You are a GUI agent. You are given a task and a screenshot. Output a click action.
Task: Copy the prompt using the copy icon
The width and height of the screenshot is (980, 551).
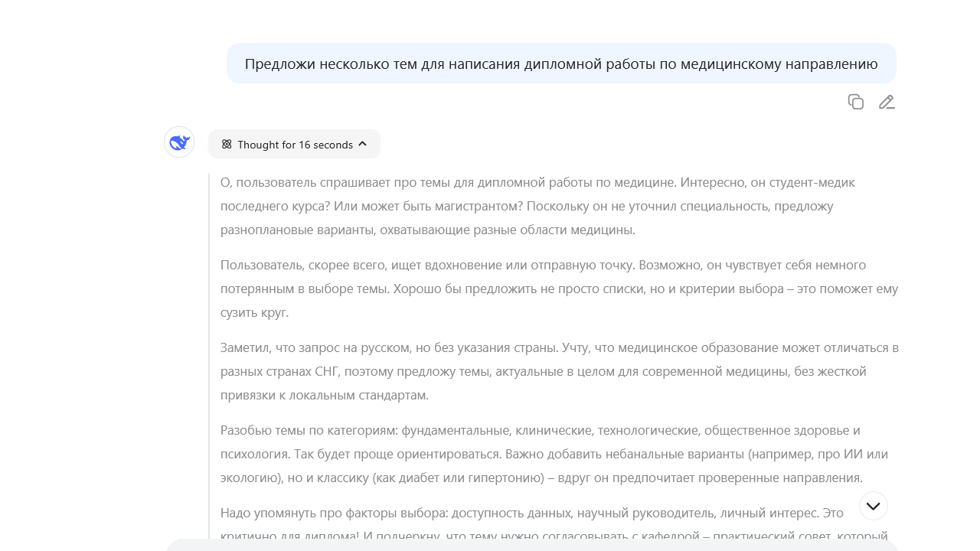(855, 102)
